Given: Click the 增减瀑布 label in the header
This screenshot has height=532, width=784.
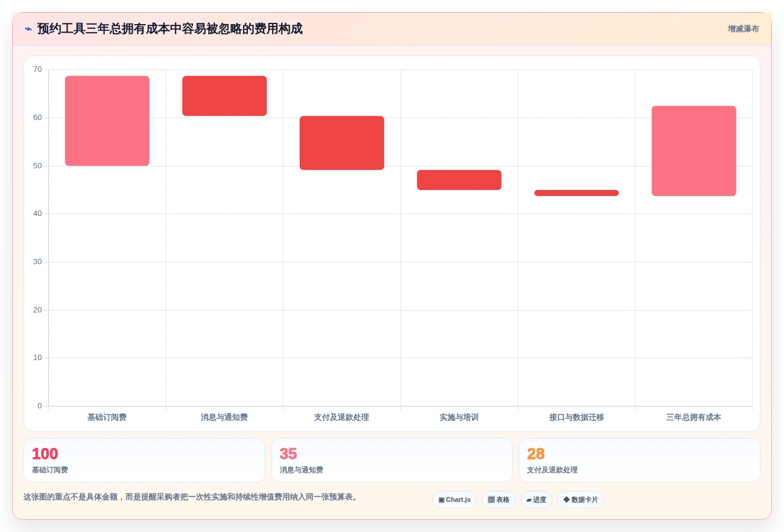Looking at the screenshot, I should click(743, 29).
